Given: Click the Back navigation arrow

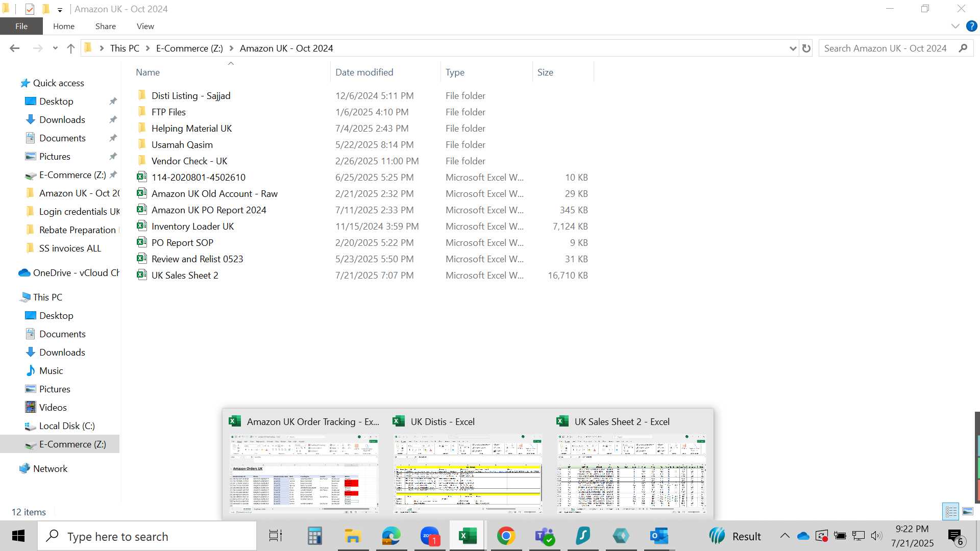Looking at the screenshot, I should 14,48.
